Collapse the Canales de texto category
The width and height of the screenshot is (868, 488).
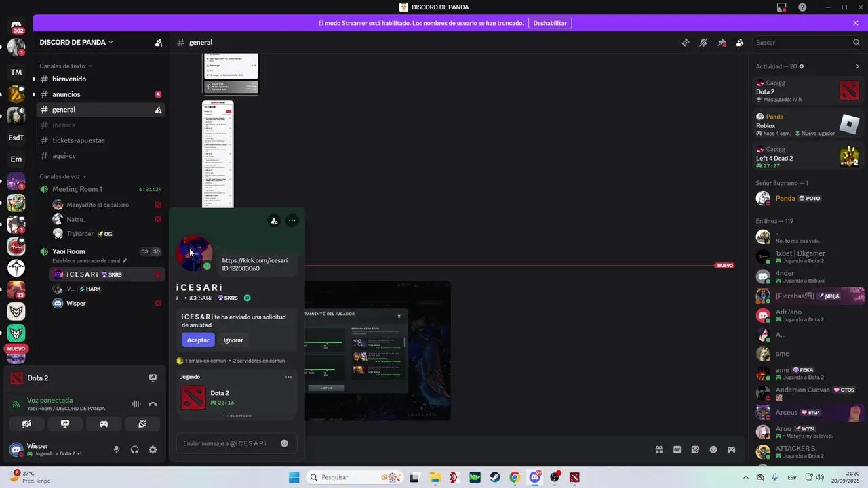point(65,66)
